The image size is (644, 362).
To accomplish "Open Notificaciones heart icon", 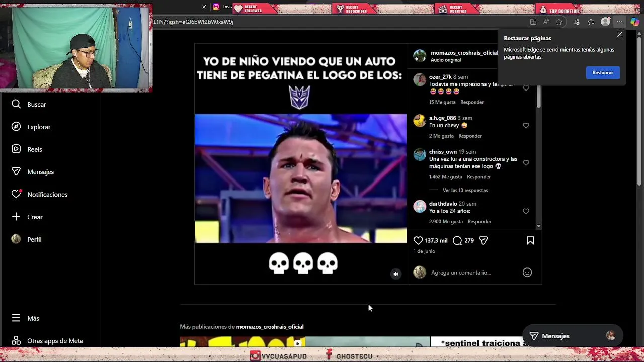I will click(16, 194).
